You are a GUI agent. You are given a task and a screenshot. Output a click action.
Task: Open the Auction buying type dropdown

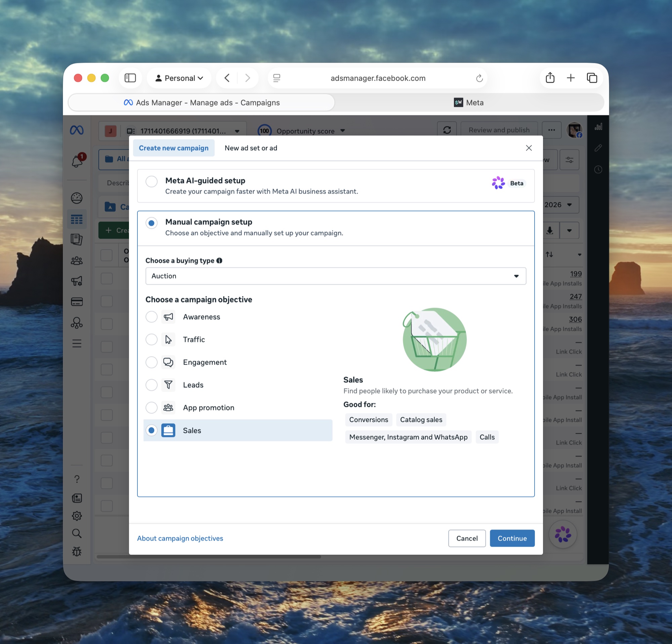pyautogui.click(x=336, y=276)
